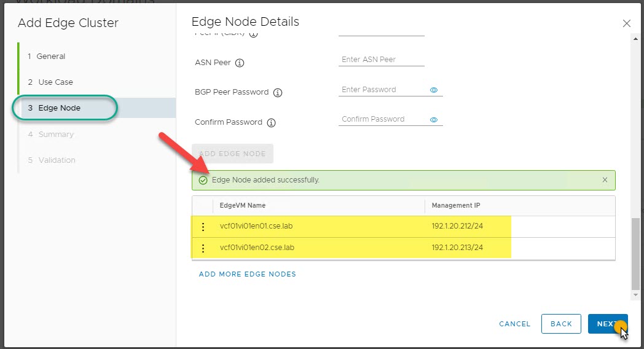Close the Add Edge Cluster dialog
This screenshot has width=644, height=349.
pyautogui.click(x=627, y=23)
